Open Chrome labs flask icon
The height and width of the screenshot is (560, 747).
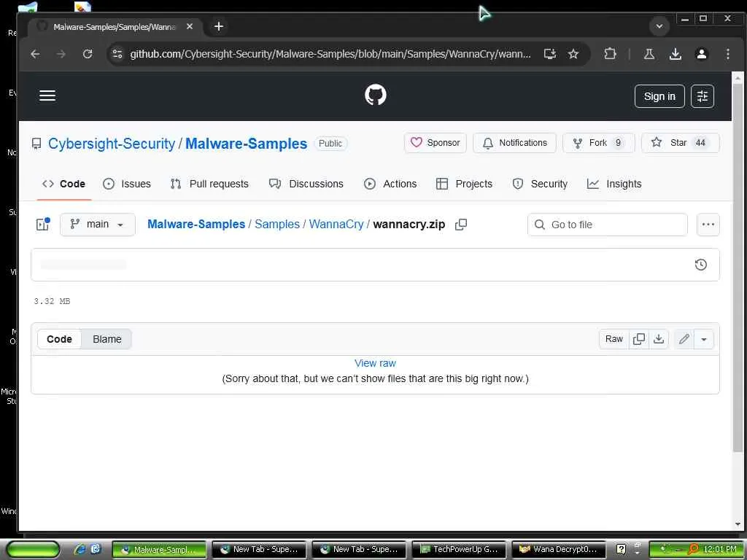[649, 54]
